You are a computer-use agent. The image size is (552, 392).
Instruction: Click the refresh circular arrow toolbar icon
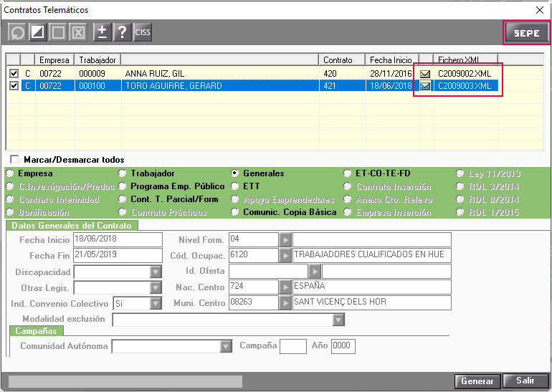17,32
